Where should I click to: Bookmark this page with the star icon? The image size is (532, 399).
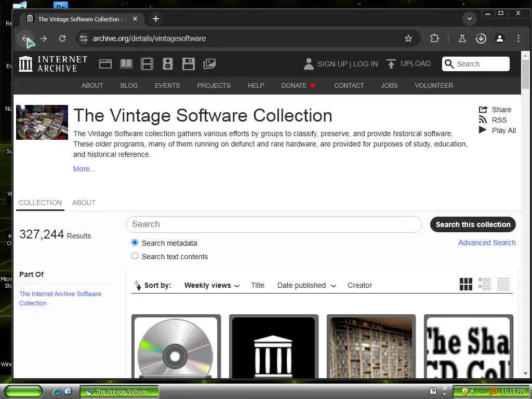[x=408, y=38]
